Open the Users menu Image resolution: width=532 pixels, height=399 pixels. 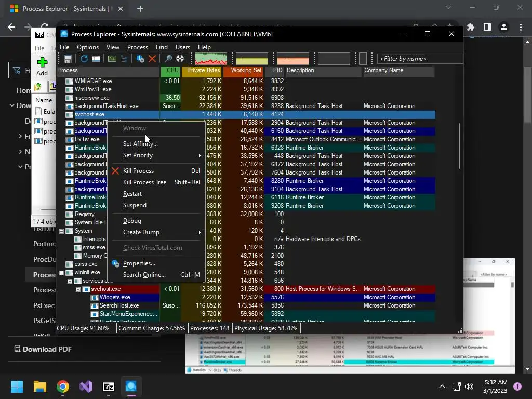[182, 47]
